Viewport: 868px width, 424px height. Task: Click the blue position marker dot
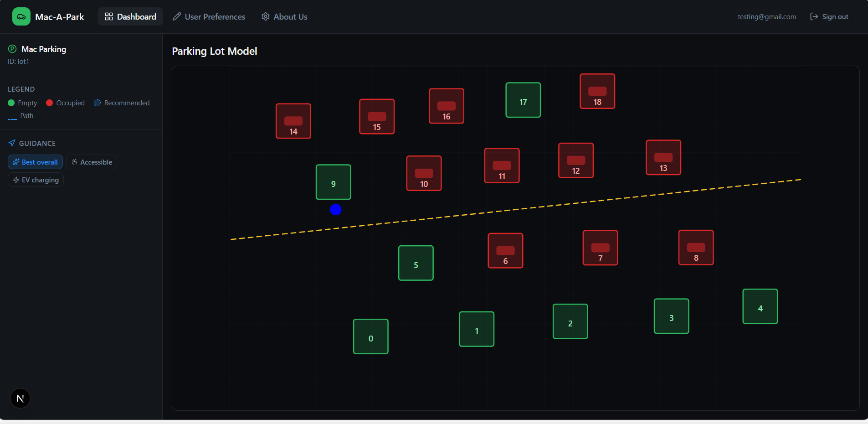(336, 209)
